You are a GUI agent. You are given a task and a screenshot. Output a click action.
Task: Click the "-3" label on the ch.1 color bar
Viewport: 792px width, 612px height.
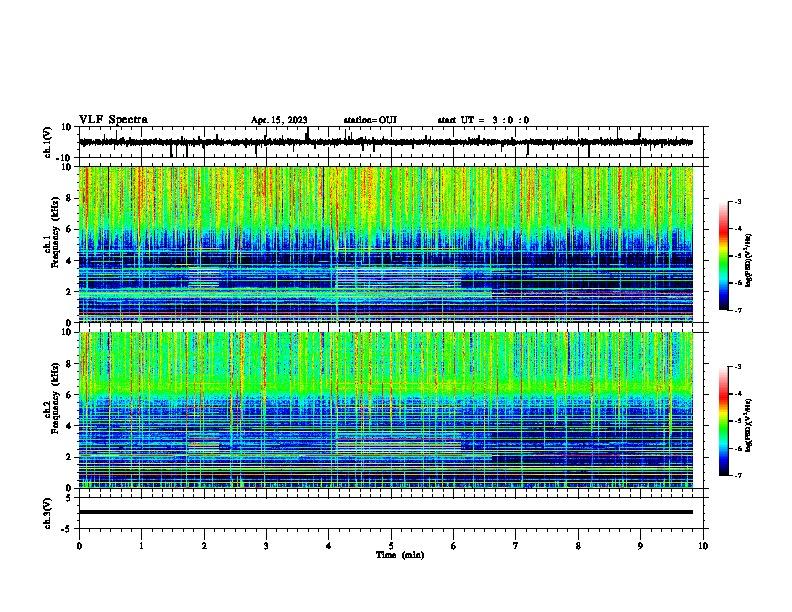coord(737,201)
